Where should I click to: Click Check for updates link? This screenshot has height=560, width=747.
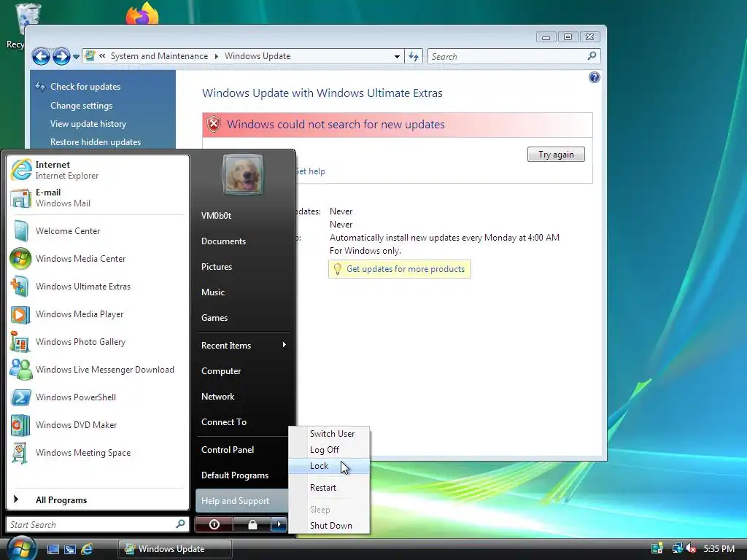pyautogui.click(x=85, y=87)
